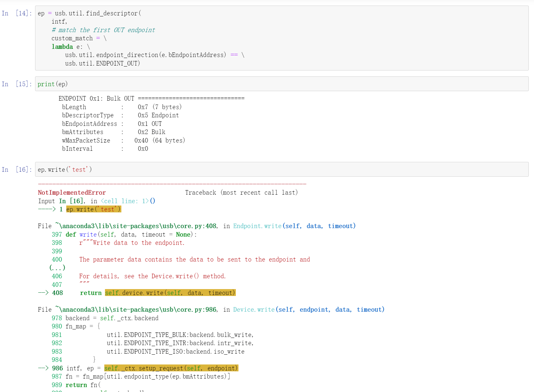Click the In [16] prompt label
This screenshot has height=392, width=534.
[x=17, y=169]
